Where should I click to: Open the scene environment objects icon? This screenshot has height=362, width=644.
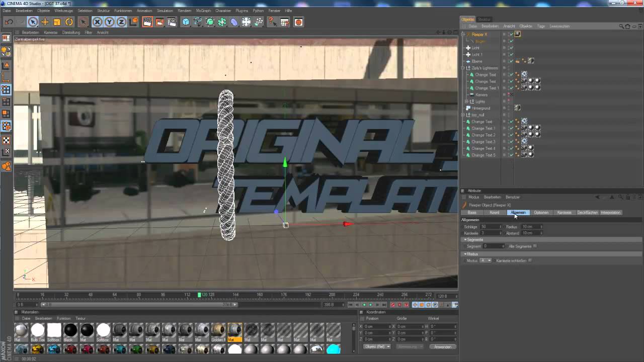tap(246, 22)
